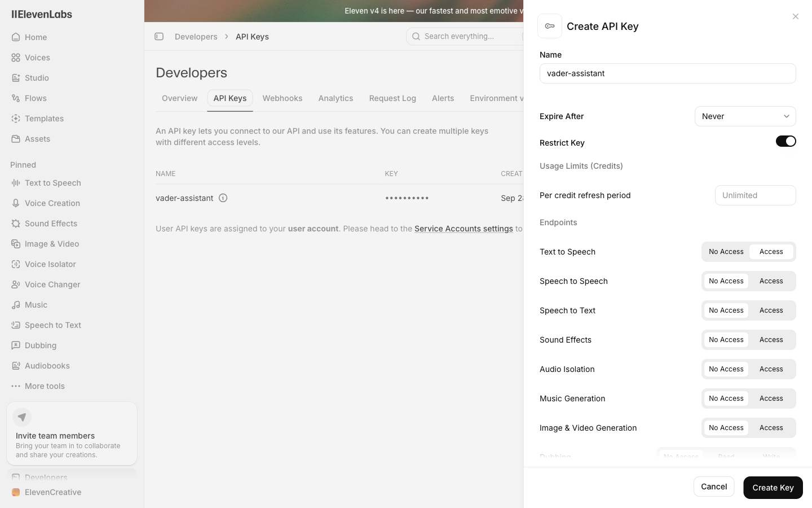Open the Dubbing sidebar icon
812x508 pixels.
16,345
